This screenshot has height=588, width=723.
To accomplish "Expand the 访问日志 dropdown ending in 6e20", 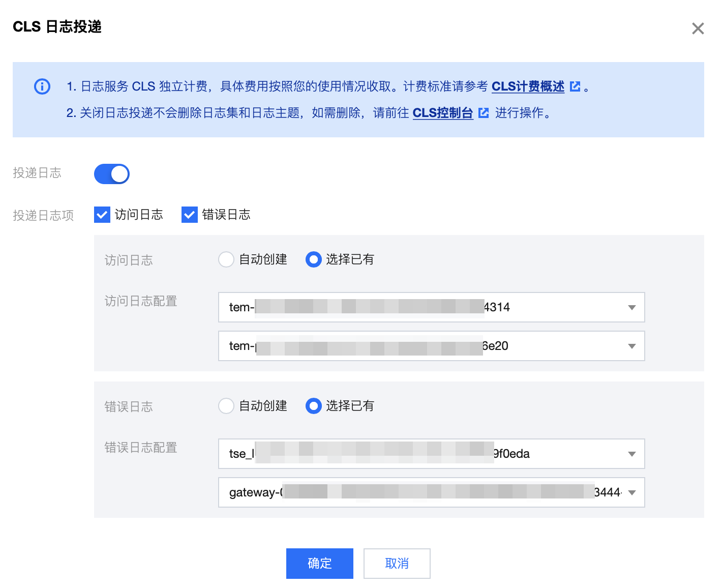I will (x=431, y=346).
